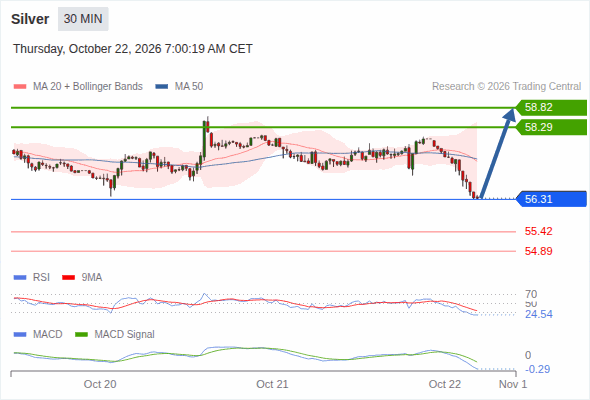Click the red 55.42 support level label
The height and width of the screenshot is (400, 590).
coord(538,231)
